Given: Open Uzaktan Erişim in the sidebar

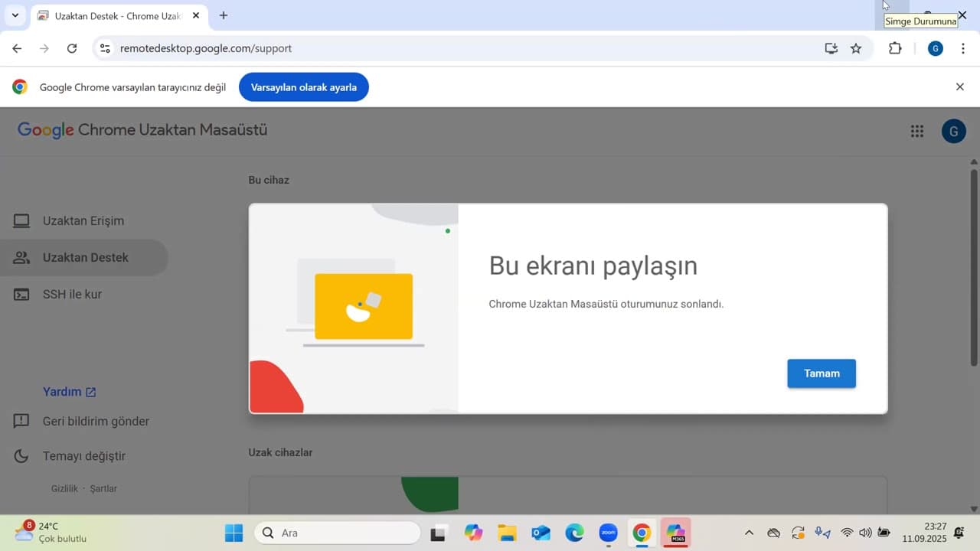Looking at the screenshot, I should click(83, 221).
